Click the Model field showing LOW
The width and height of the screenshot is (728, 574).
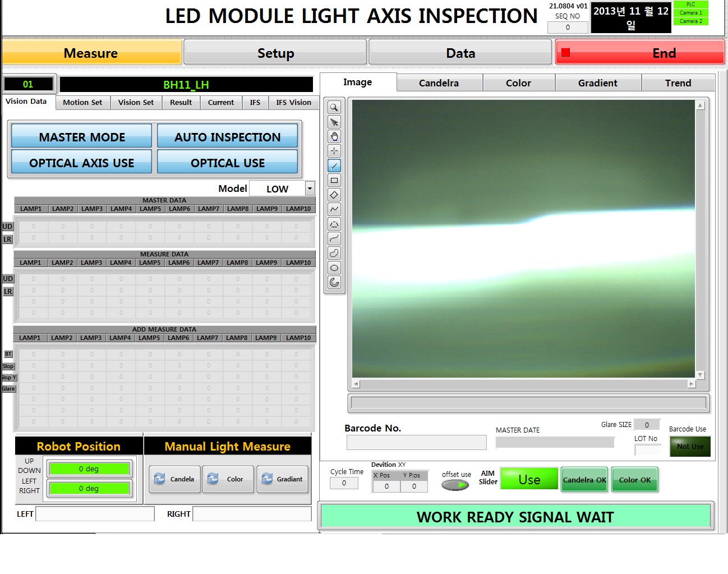point(277,189)
